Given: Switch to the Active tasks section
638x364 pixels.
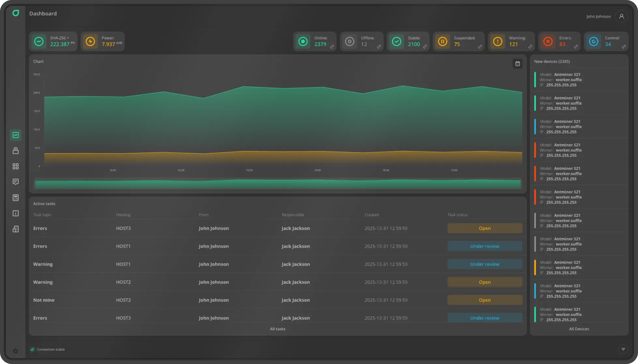Looking at the screenshot, I should tap(44, 203).
